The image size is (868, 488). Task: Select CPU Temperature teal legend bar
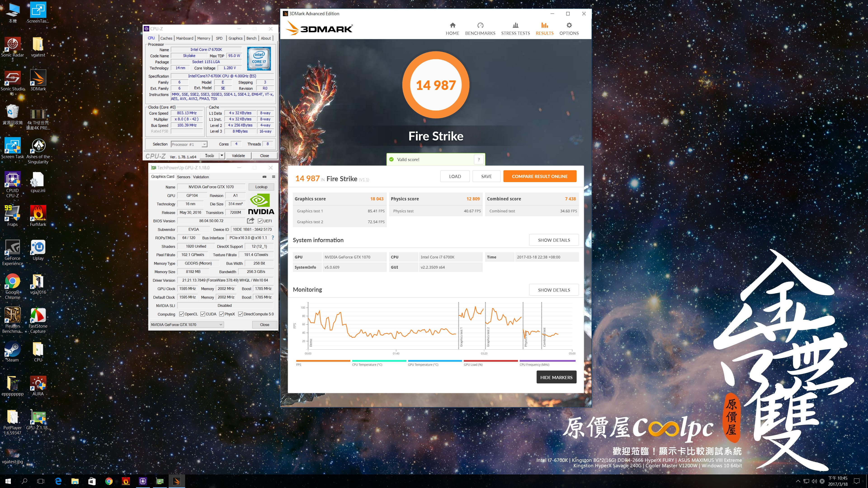tap(379, 361)
